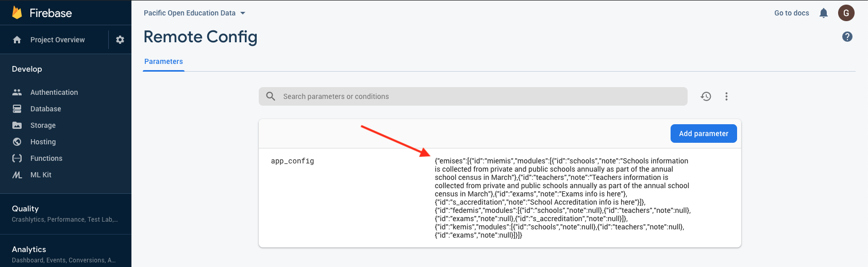Viewport: 868px width, 267px height.
Task: Open Remote Config change history icon
Action: point(706,96)
